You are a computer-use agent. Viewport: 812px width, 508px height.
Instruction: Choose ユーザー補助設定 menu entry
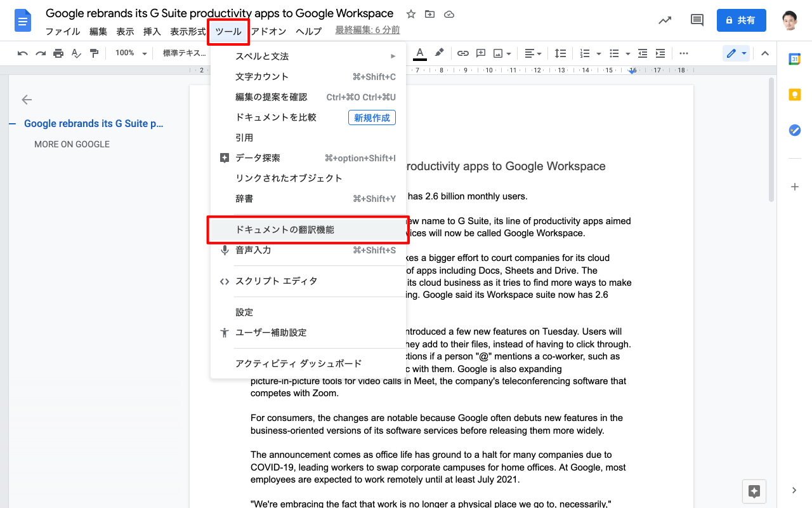[308, 333]
